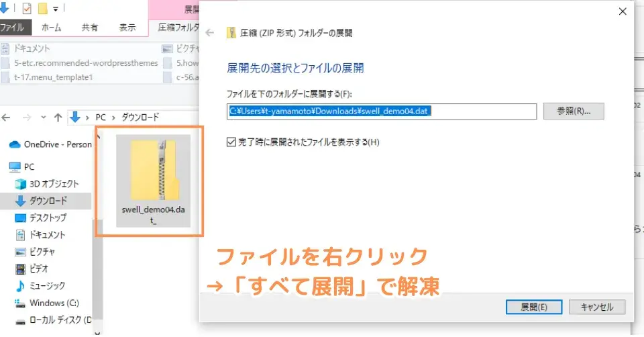Screen dimensions: 644x337
Task: Open the ホーム ribbon tab
Action: click(x=52, y=28)
